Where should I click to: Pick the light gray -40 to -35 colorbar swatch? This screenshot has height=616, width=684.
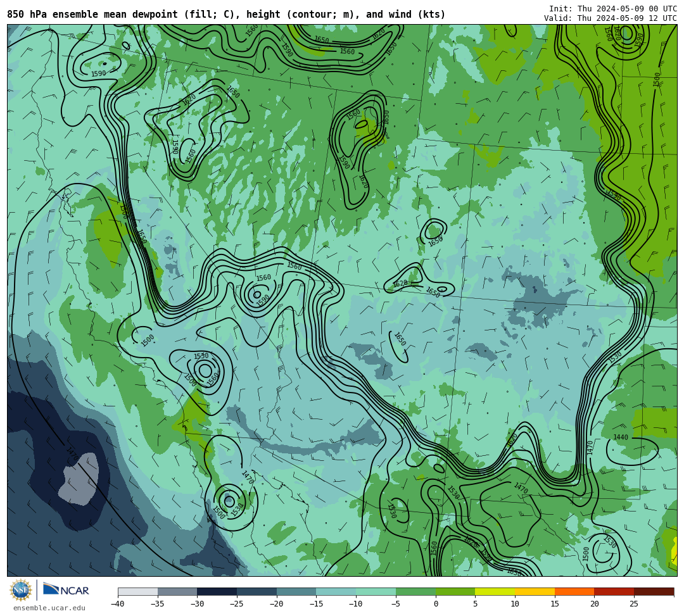pos(138,591)
